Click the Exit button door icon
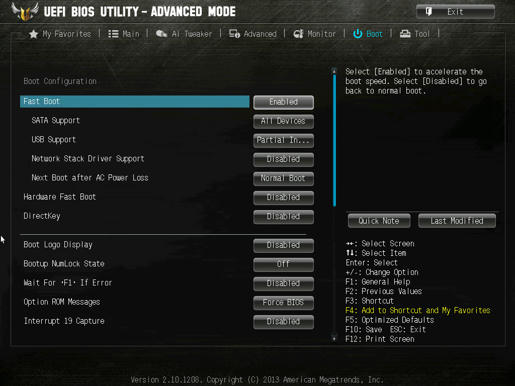Viewport: 515px width, 386px height. [x=429, y=12]
